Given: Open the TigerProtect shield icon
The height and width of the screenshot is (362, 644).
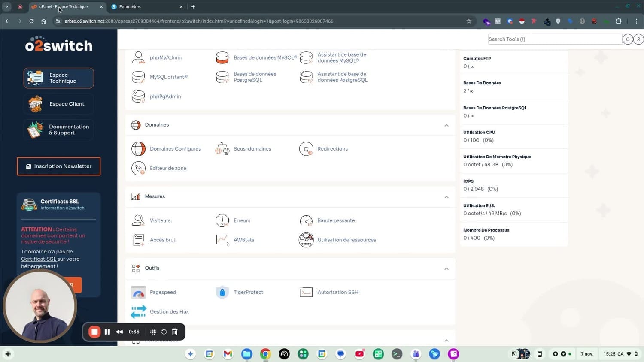Looking at the screenshot, I should (222, 292).
